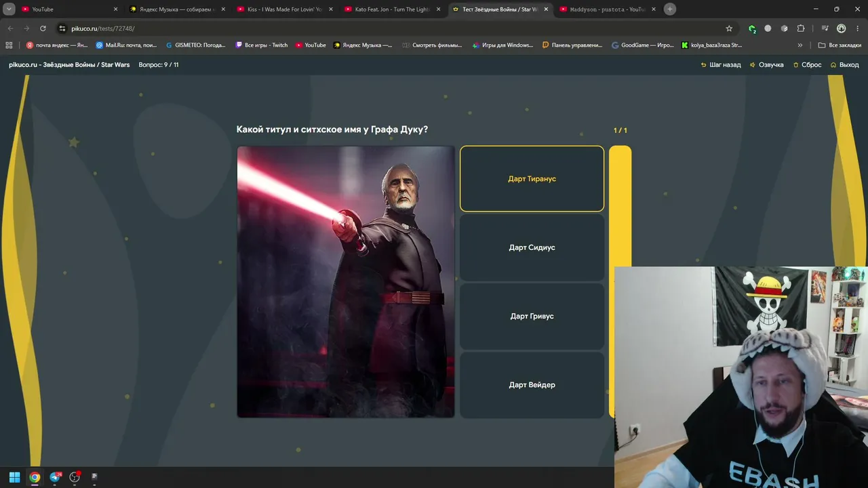Open the kolya_baza3raza bookmark
This screenshot has width=868, height=488.
point(711,45)
